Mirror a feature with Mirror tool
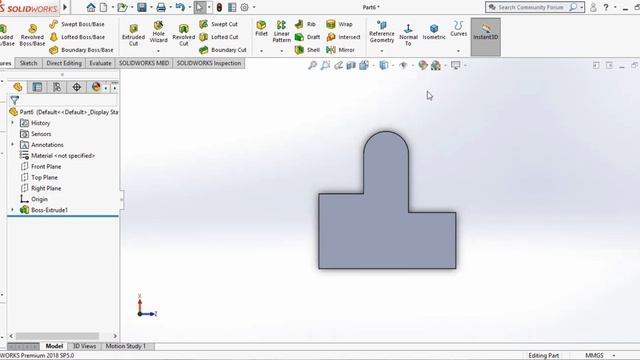Viewport: 640px width, 360px height. tap(340, 50)
